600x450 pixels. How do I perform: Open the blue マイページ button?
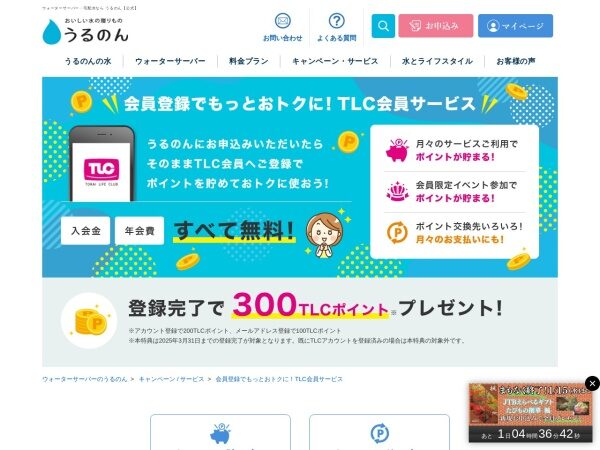tap(515, 26)
